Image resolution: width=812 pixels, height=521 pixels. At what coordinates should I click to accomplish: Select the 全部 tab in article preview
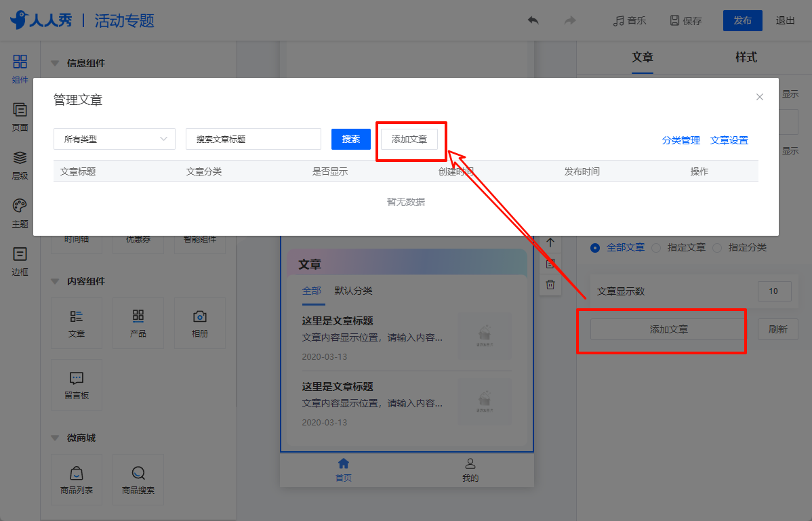pyautogui.click(x=312, y=291)
